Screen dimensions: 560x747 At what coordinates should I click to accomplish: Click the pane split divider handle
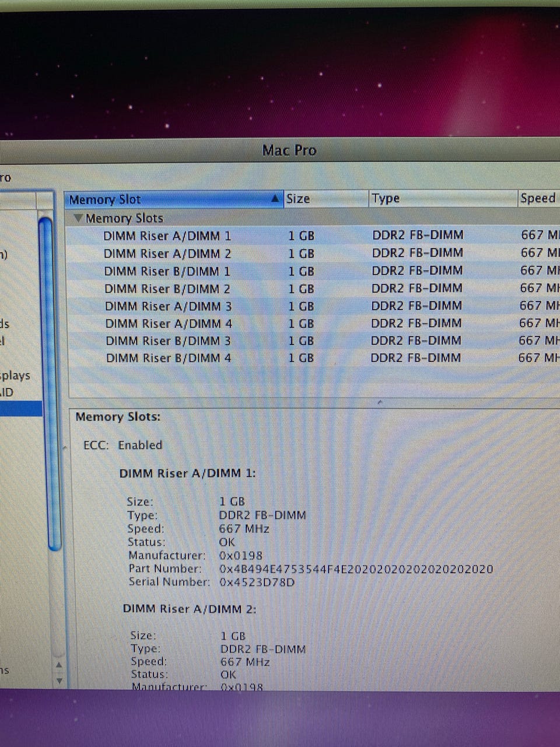pyautogui.click(x=380, y=402)
